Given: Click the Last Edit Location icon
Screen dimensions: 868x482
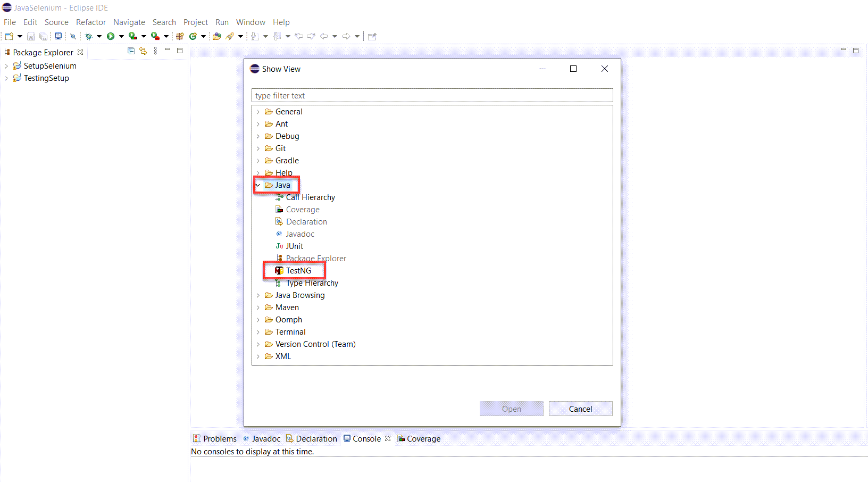Looking at the screenshot, I should point(299,36).
